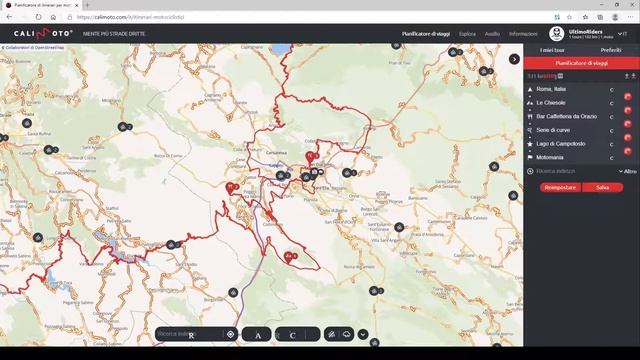Select the Motomania destination waypoint

(x=550, y=158)
